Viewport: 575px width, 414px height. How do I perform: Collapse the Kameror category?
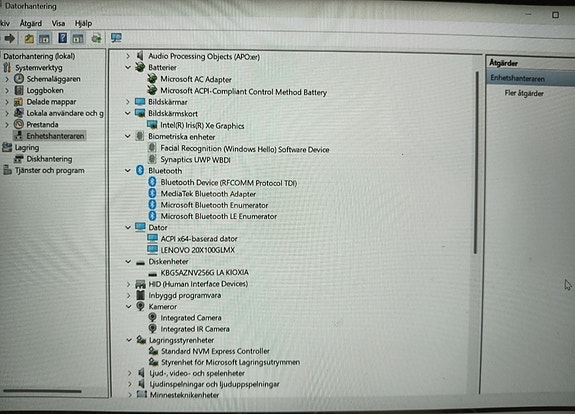128,307
